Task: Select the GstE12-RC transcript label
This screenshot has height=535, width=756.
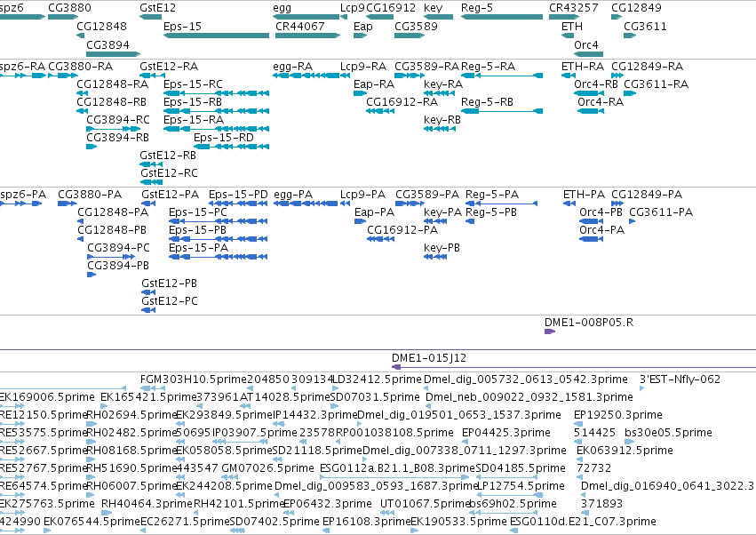Action: [169, 173]
